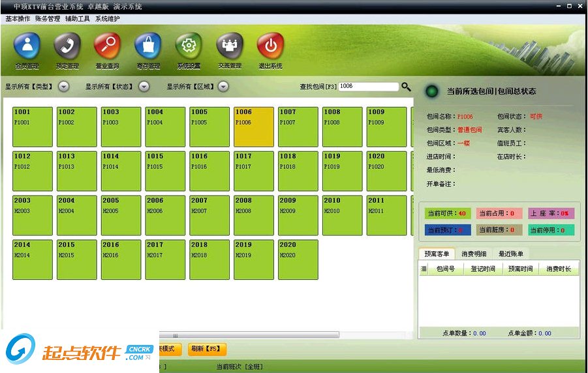Screen dimensions: 588x373
Task: Select room tile 1009
Action: click(386, 127)
